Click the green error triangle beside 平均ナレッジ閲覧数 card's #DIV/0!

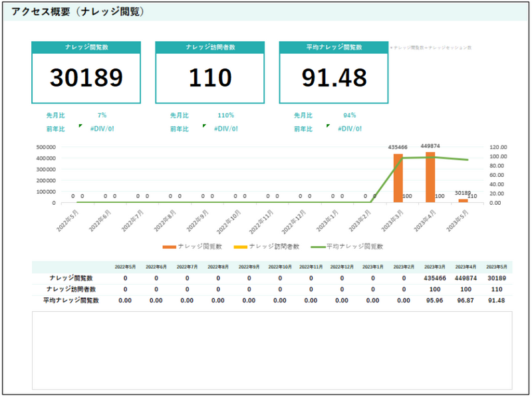[328, 126]
